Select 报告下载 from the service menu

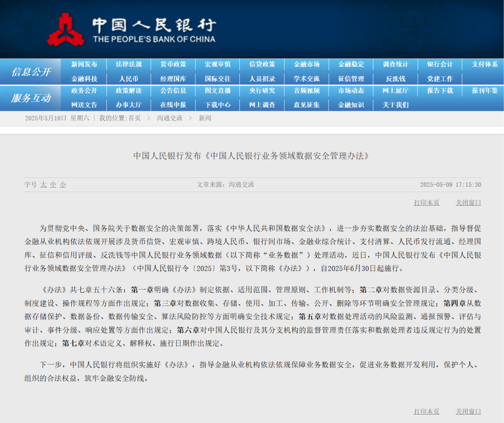pyautogui.click(x=440, y=91)
